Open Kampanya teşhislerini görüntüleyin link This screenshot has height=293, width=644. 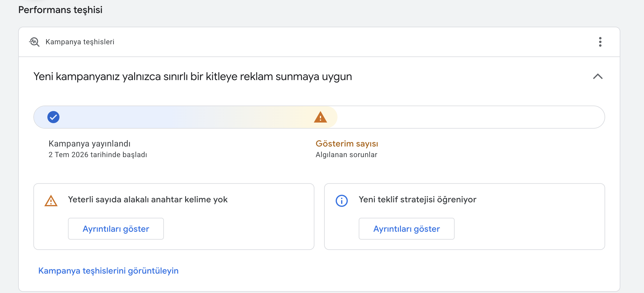coord(108,271)
